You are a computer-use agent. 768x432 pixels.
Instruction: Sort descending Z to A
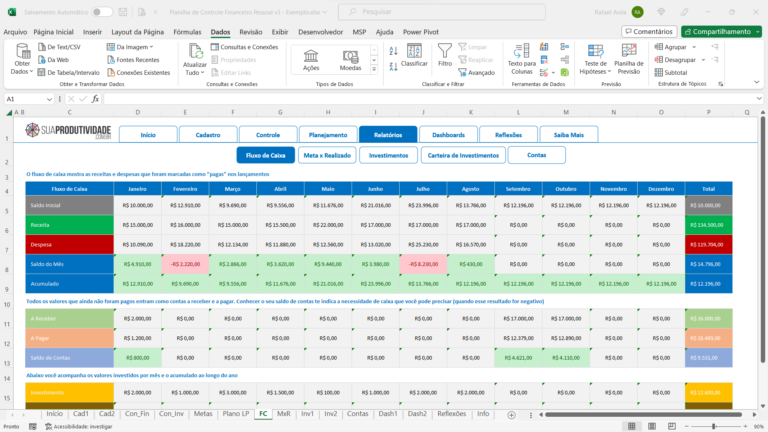coord(393,67)
